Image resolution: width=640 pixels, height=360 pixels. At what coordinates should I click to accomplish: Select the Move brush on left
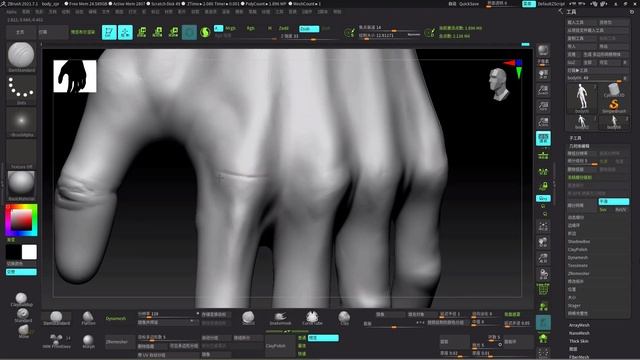coord(23,331)
